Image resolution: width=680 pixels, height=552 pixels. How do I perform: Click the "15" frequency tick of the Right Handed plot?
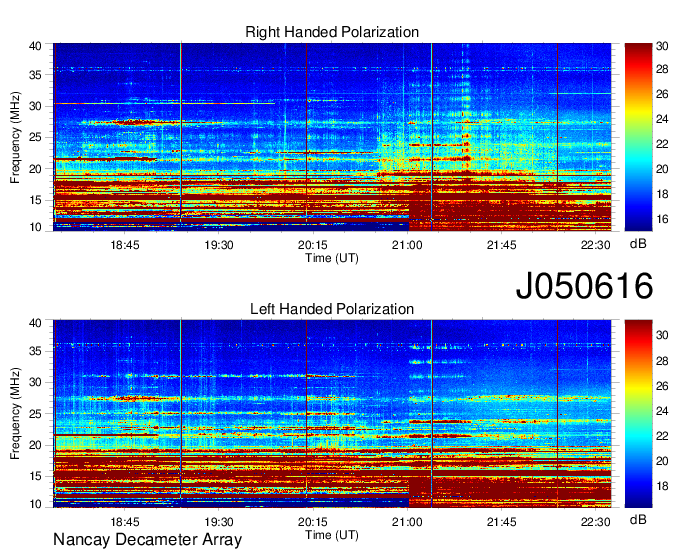click(35, 200)
